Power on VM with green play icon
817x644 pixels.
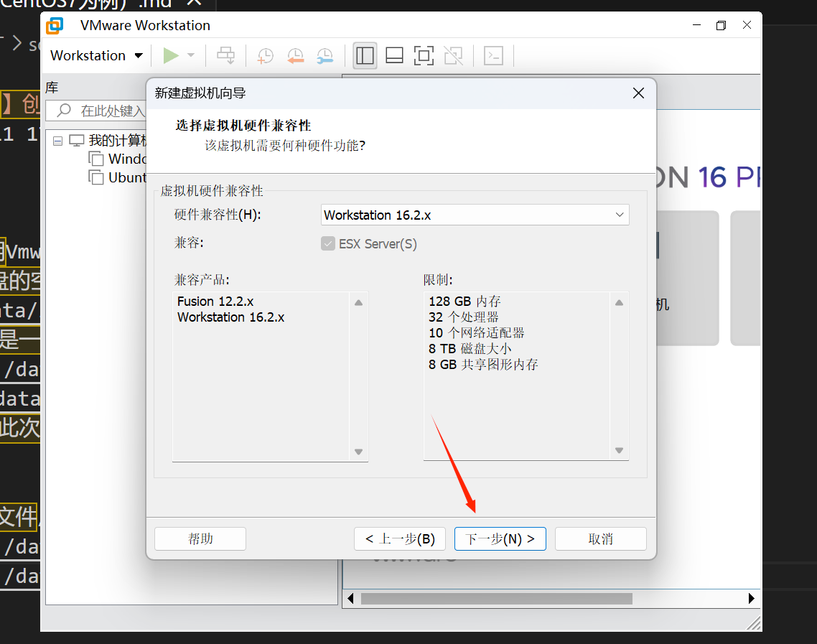coord(170,55)
